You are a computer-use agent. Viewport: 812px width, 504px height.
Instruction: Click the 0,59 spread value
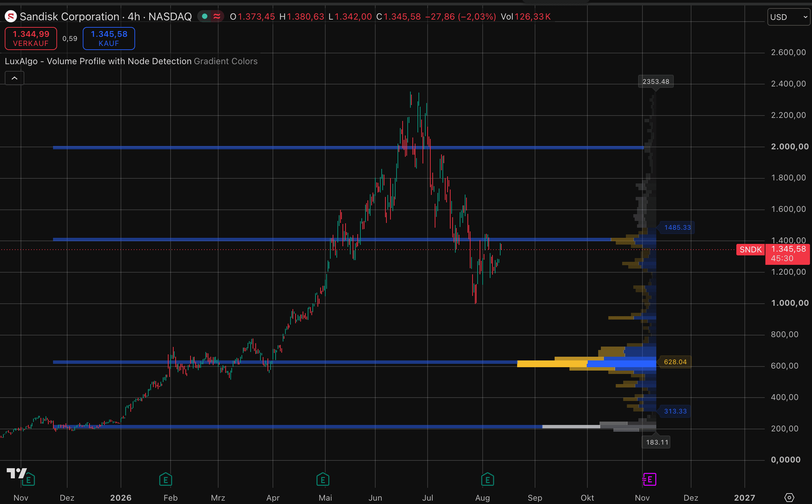coord(70,39)
